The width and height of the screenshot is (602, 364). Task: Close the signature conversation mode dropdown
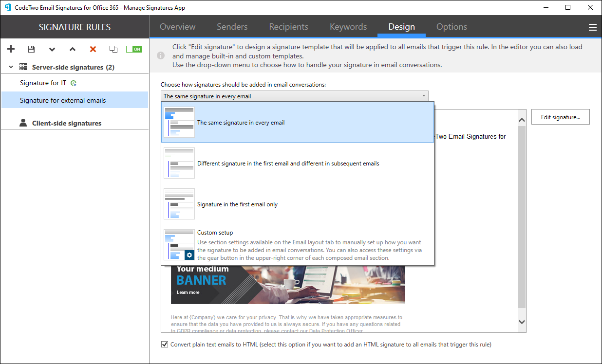point(295,96)
